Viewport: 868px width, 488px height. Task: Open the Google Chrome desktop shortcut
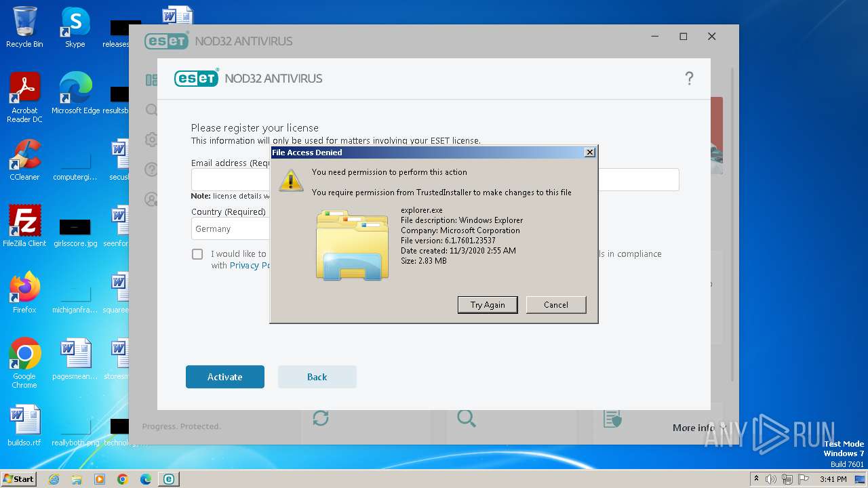pyautogui.click(x=24, y=363)
